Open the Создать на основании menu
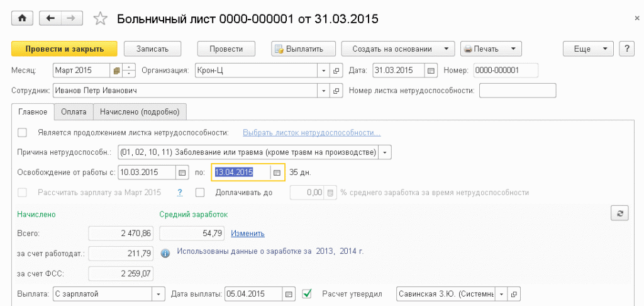 (398, 48)
